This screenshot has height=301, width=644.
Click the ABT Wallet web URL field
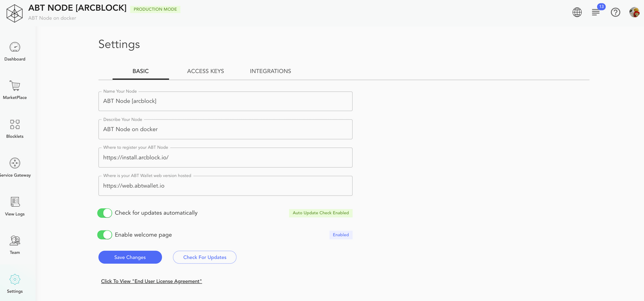pyautogui.click(x=225, y=186)
